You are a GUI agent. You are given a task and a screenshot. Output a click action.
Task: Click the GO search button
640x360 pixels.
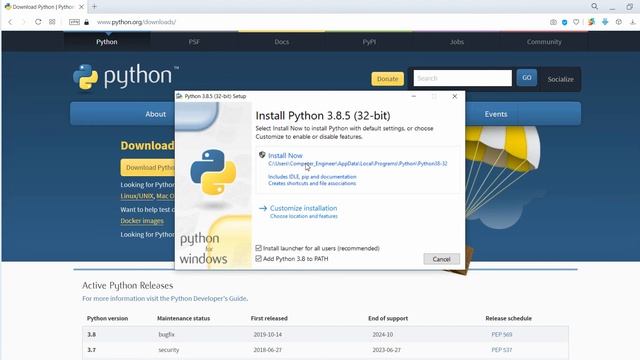click(527, 78)
